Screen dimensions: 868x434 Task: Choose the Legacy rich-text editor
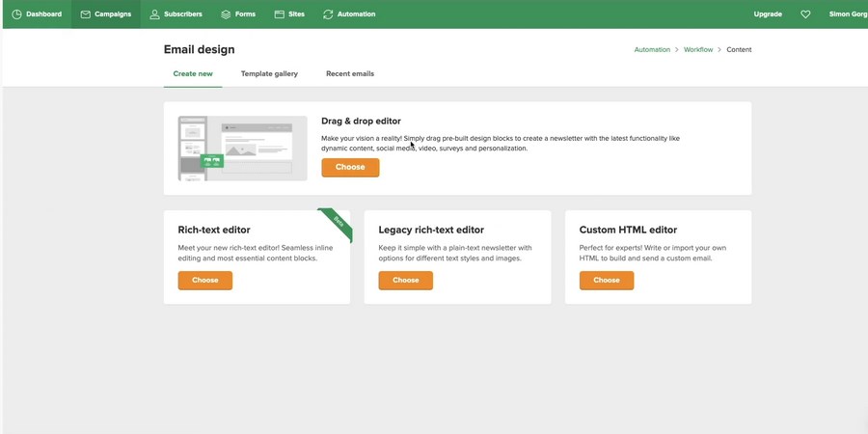tap(405, 281)
